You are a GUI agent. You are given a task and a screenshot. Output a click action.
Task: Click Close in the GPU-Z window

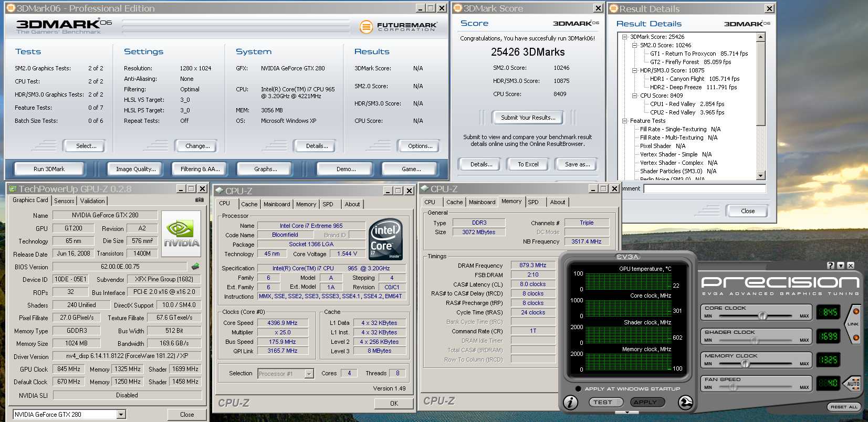187,415
